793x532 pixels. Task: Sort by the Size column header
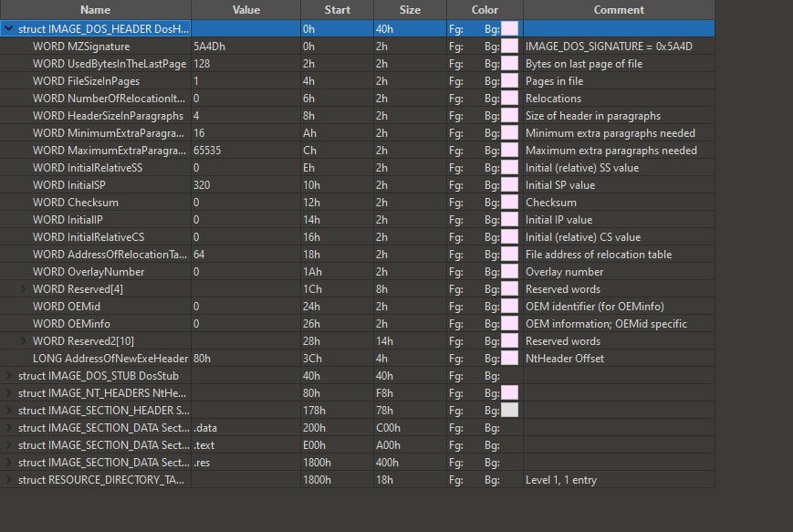pyautogui.click(x=410, y=10)
